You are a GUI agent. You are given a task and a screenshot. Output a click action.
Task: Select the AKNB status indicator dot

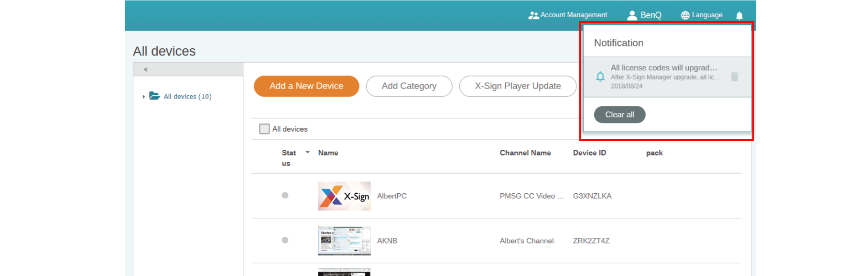tap(285, 240)
